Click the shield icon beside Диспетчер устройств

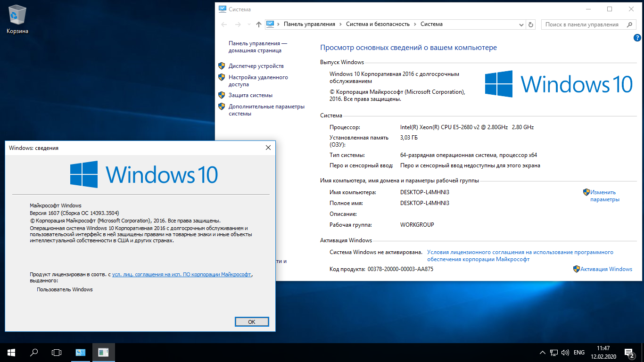222,66
